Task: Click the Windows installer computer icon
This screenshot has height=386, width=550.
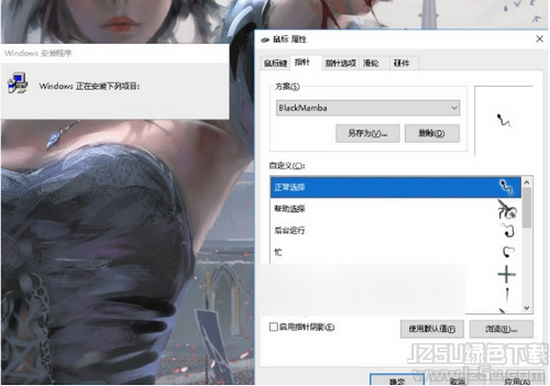Action: (x=17, y=83)
